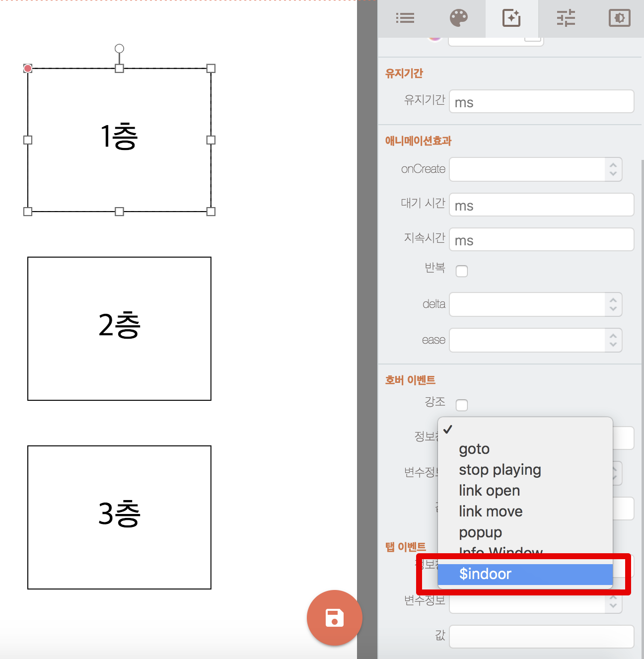Click the 지속시간 ms input field

pos(542,240)
